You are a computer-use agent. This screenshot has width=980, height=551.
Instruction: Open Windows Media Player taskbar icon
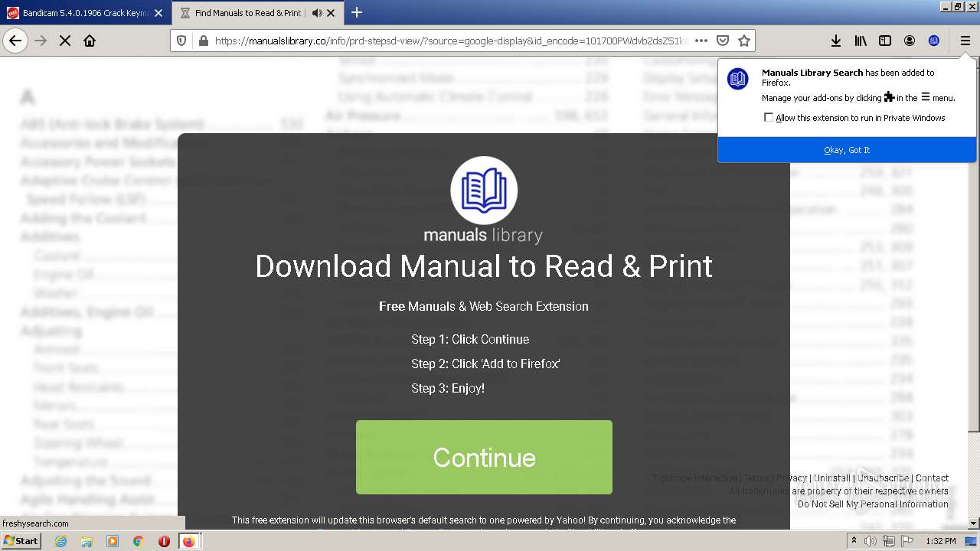113,541
